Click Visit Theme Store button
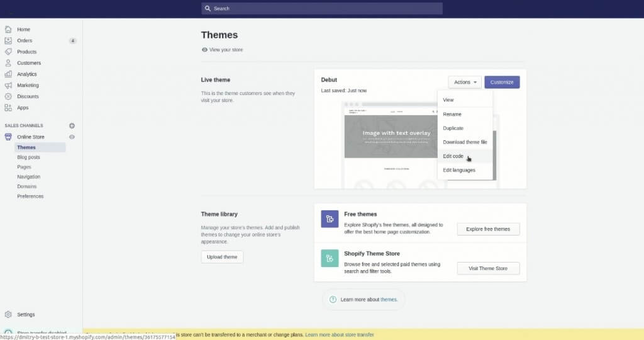This screenshot has height=340, width=644. coord(488,268)
